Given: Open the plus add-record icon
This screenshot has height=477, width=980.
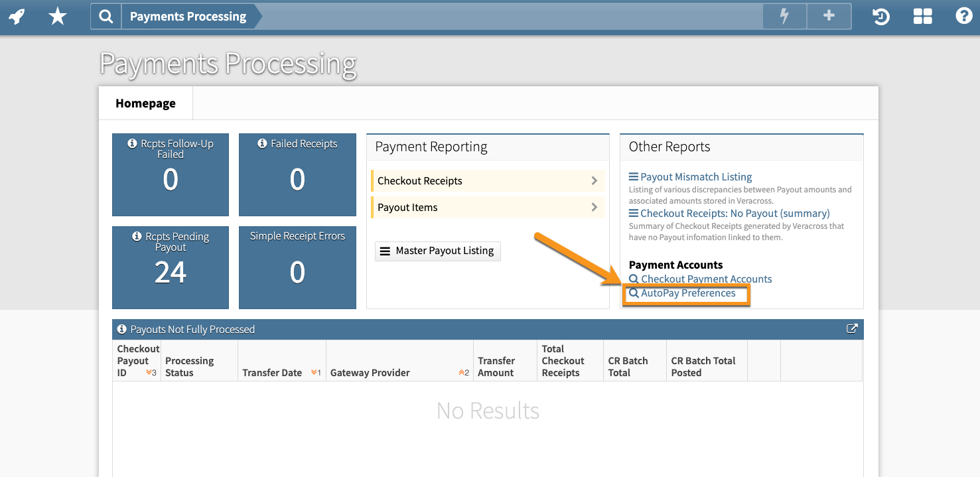Looking at the screenshot, I should pyautogui.click(x=828, y=15).
